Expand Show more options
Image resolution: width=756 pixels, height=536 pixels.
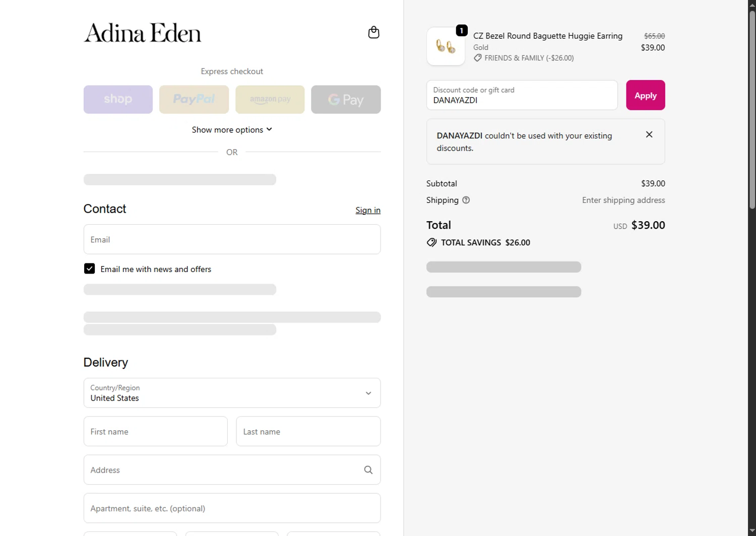tap(232, 129)
